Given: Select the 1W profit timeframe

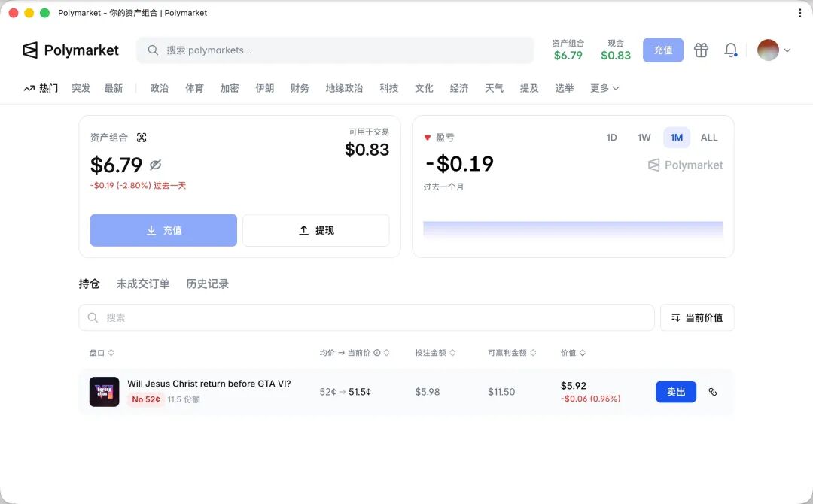Looking at the screenshot, I should click(x=644, y=138).
